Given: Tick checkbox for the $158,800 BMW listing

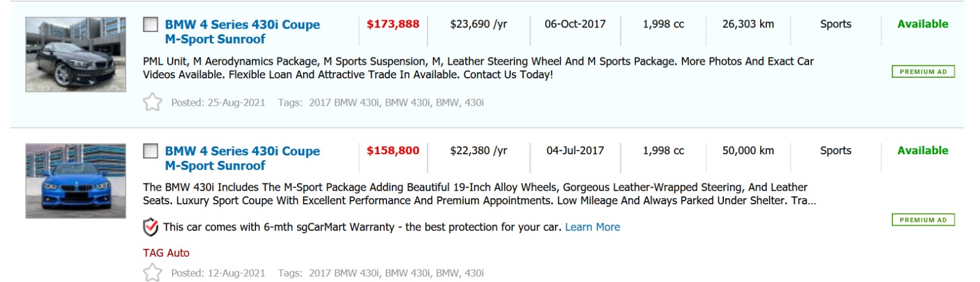Looking at the screenshot, I should pos(151,150).
